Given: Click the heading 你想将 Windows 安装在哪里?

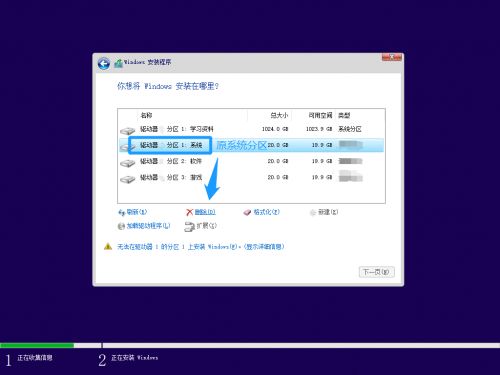Looking at the screenshot, I should click(x=168, y=86).
